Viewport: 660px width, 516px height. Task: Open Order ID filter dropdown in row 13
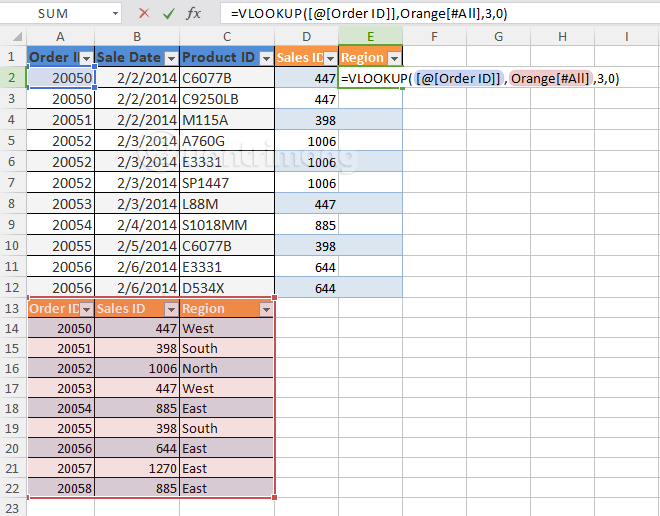pyautogui.click(x=86, y=310)
